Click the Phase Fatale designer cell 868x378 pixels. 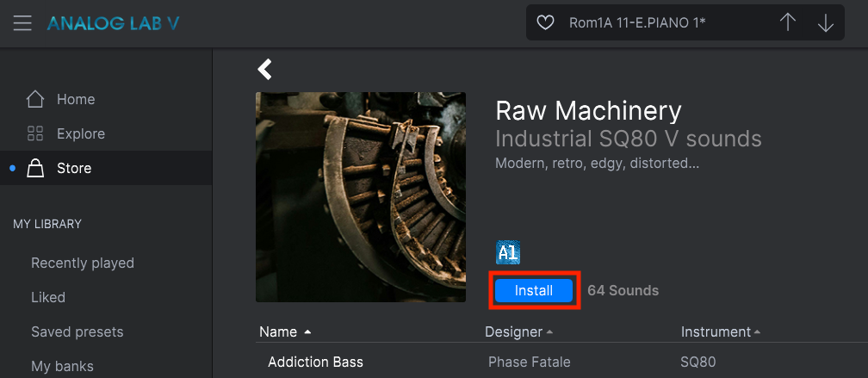[530, 362]
